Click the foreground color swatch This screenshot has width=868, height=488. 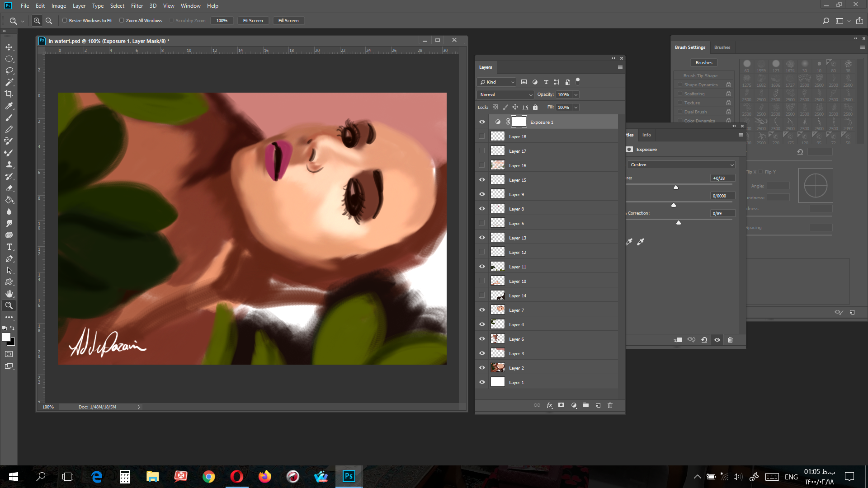point(6,337)
